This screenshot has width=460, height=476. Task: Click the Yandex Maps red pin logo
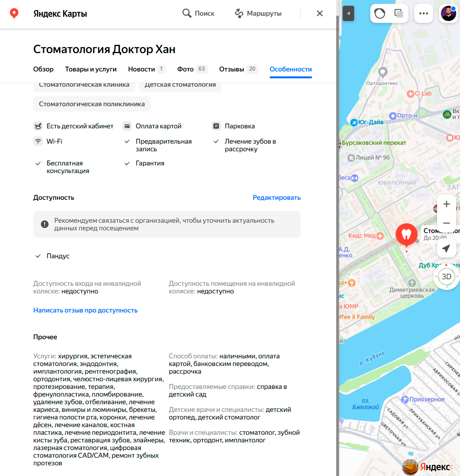pos(14,13)
